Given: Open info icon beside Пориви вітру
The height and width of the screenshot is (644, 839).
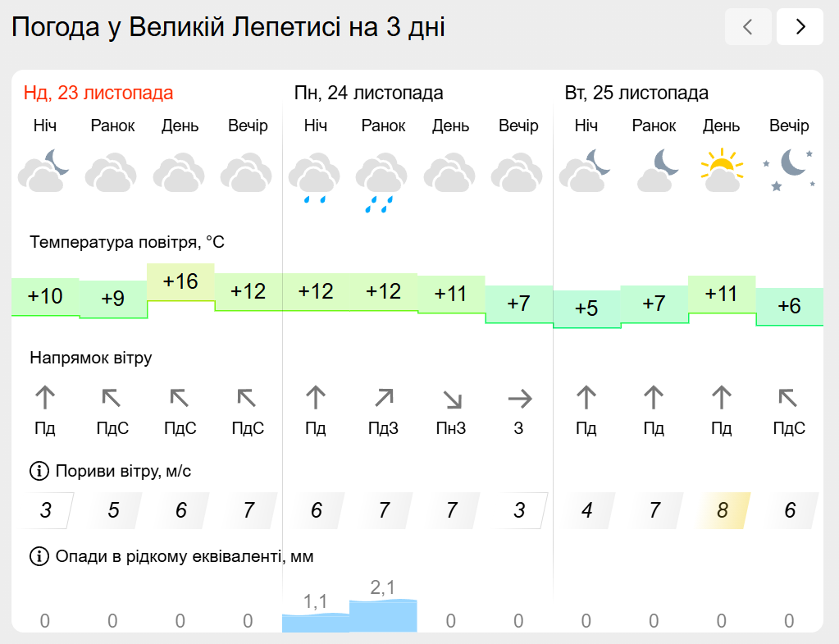Looking at the screenshot, I should [39, 471].
